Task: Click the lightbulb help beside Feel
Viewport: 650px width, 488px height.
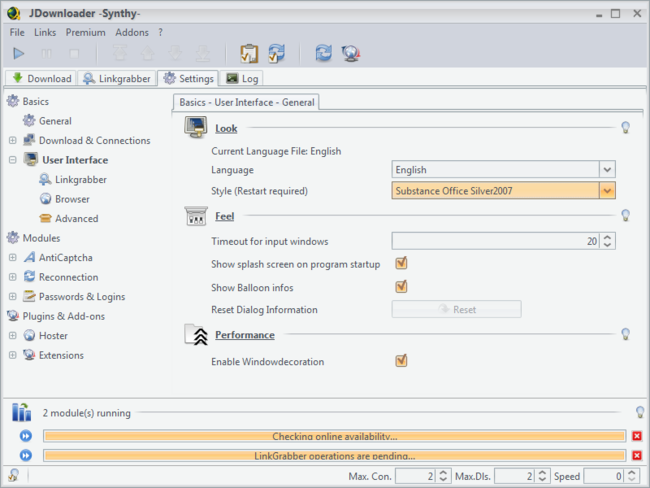Action: click(626, 215)
